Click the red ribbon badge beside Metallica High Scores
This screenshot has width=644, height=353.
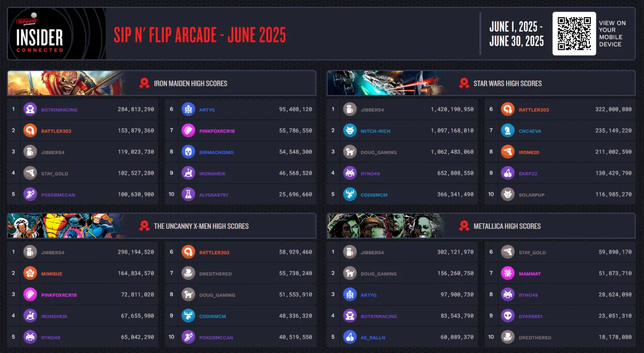[464, 226]
